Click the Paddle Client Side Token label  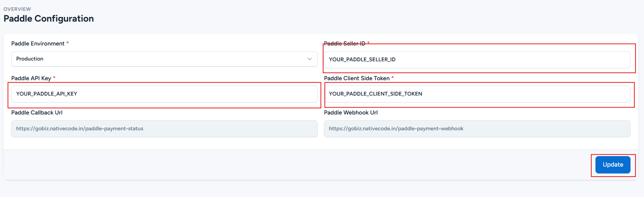[357, 78]
